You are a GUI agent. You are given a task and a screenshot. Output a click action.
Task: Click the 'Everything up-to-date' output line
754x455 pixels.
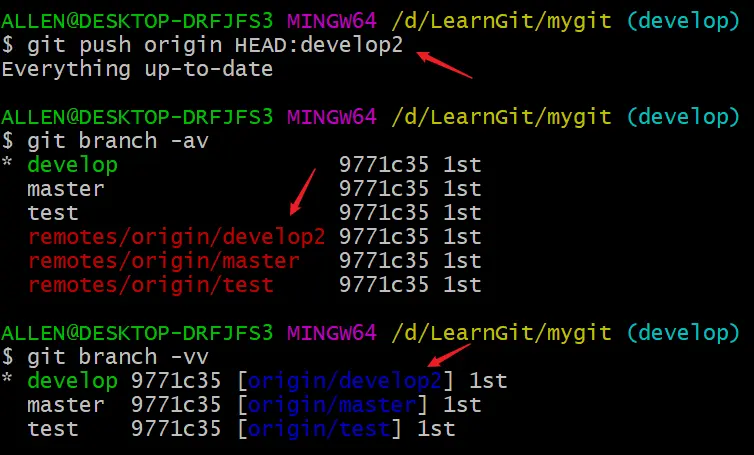tap(138, 69)
